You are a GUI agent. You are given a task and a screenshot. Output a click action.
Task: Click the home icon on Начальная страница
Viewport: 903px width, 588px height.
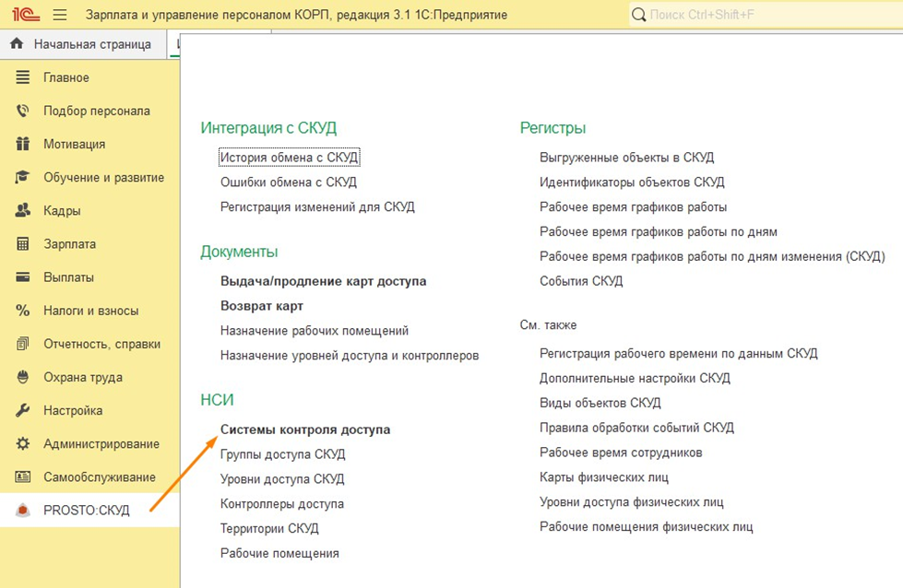click(x=17, y=43)
